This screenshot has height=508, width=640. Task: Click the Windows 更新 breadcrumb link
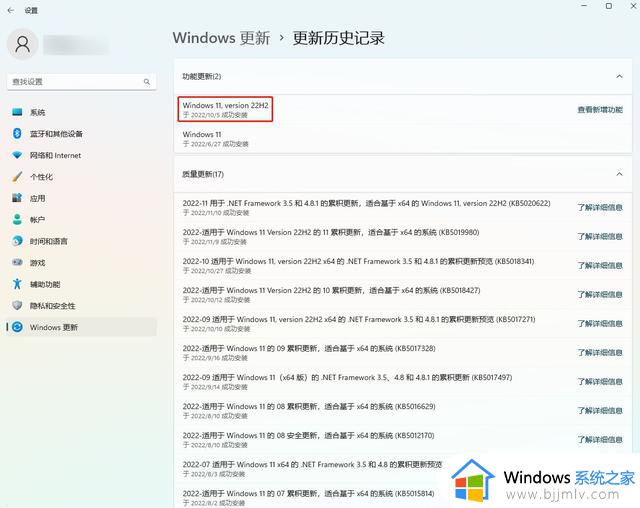221,38
